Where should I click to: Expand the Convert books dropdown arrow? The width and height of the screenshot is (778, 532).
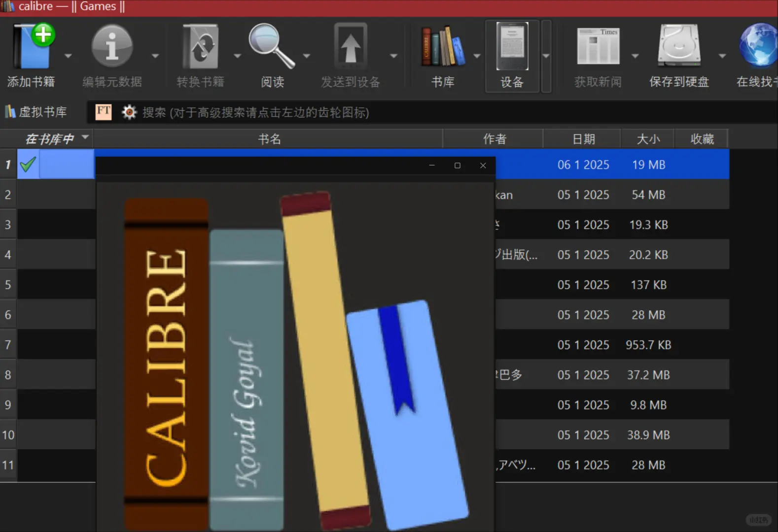click(237, 56)
